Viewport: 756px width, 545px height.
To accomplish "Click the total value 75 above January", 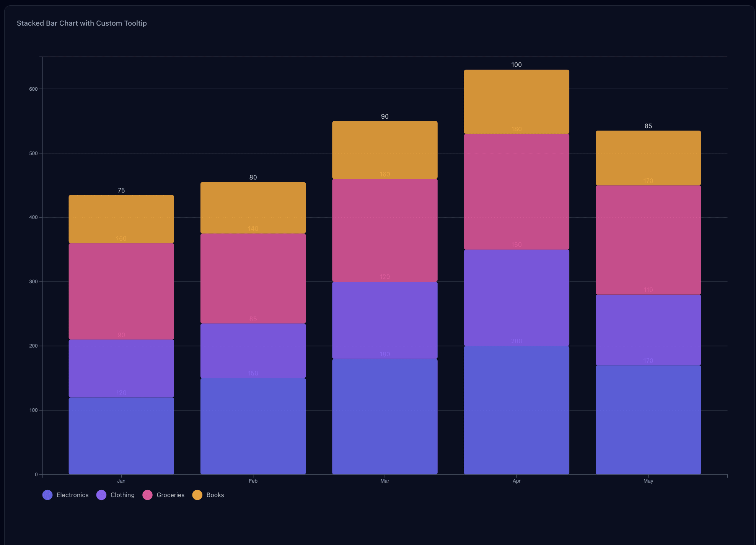I will click(121, 190).
